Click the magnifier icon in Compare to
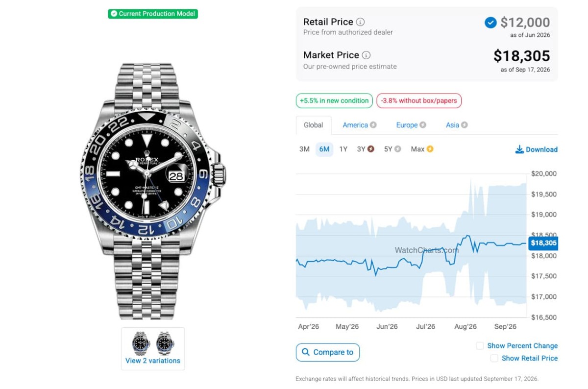The height and width of the screenshot is (389, 588). coord(306,352)
